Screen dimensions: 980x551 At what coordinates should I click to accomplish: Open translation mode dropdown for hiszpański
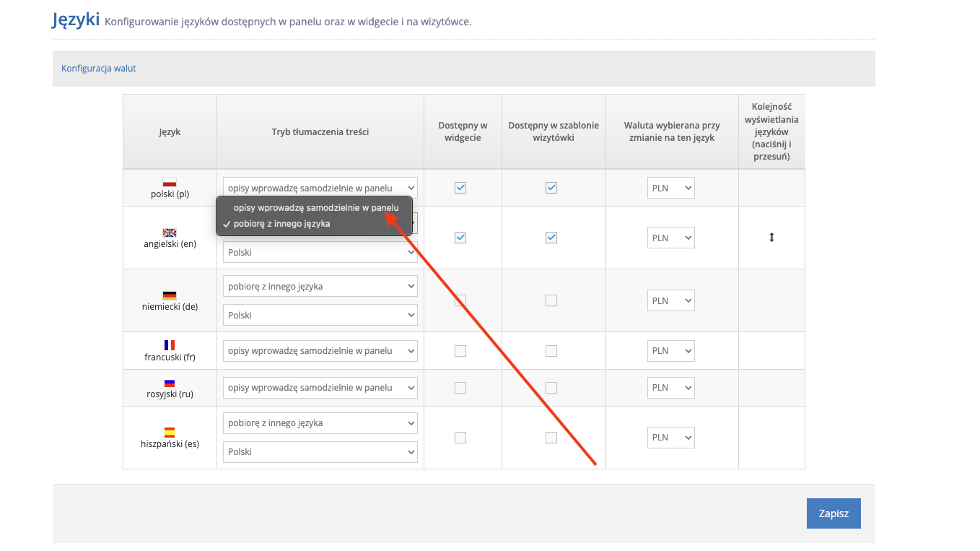click(x=320, y=422)
